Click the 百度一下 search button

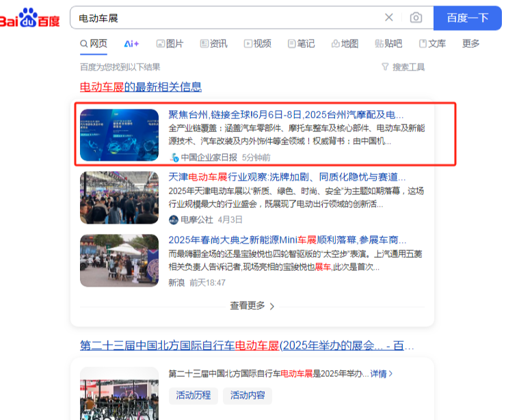[x=467, y=18]
